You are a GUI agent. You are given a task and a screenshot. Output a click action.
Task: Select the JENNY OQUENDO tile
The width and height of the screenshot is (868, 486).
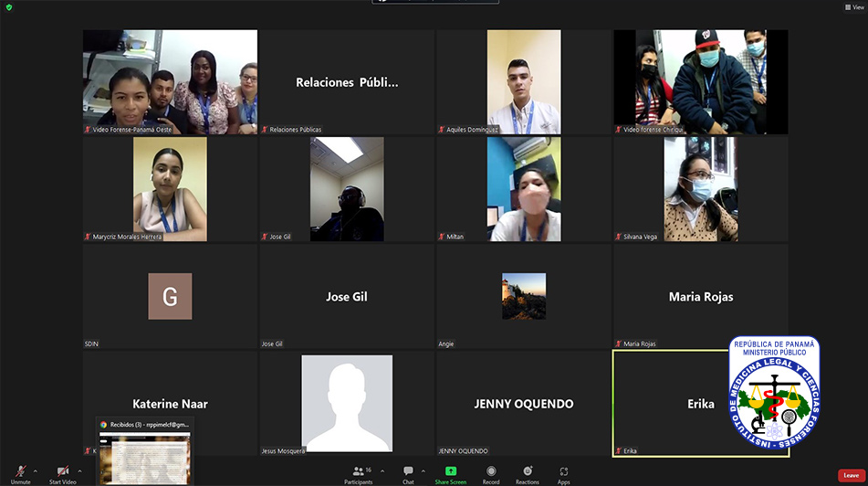[524, 404]
